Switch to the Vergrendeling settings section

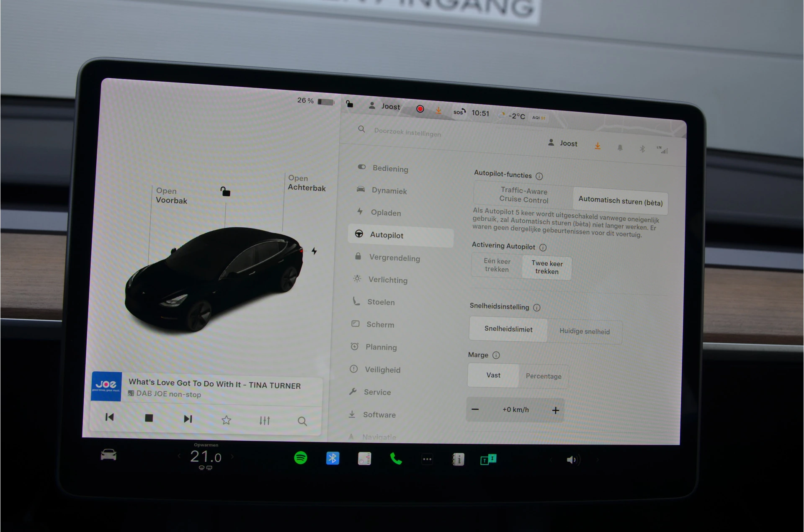click(x=394, y=258)
